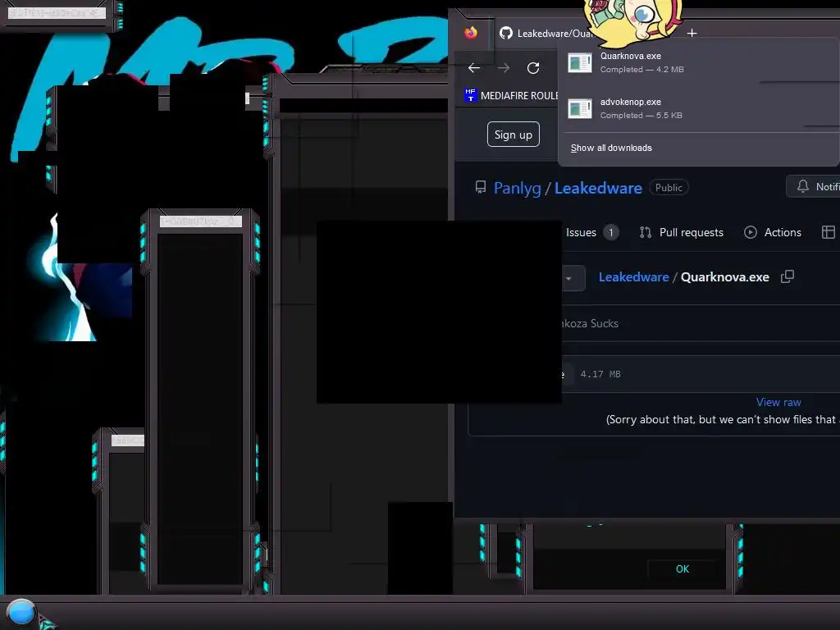
Task: Click the Quarknova.exe download file icon
Action: pyautogui.click(x=580, y=62)
